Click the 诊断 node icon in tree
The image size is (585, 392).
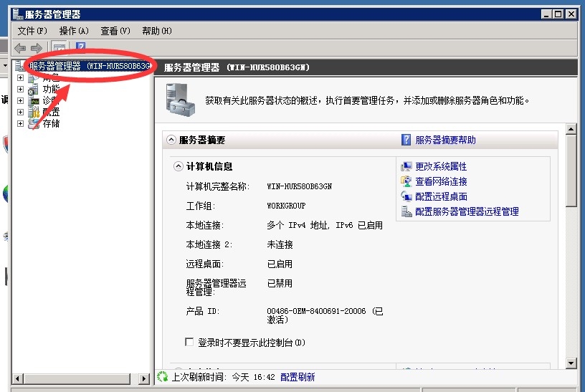tap(33, 101)
